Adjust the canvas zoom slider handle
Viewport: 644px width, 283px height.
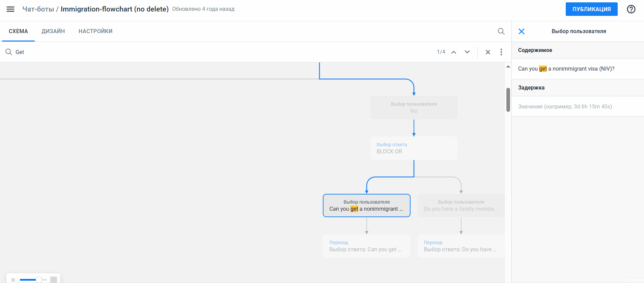coord(39,280)
